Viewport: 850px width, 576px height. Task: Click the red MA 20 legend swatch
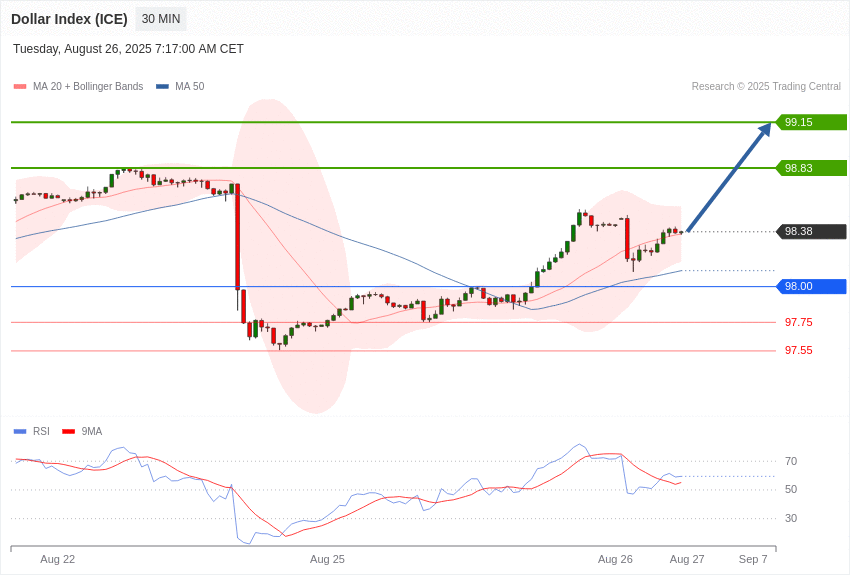pos(20,87)
